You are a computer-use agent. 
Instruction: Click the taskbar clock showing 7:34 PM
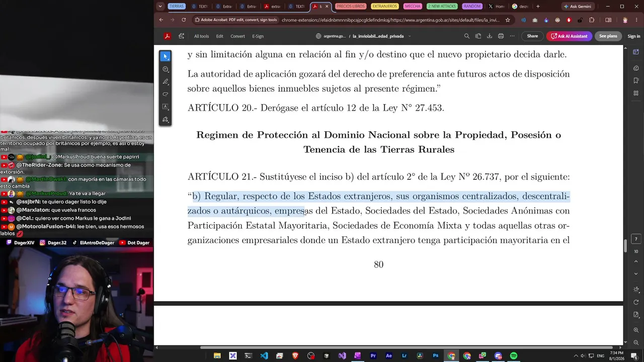pos(616,355)
